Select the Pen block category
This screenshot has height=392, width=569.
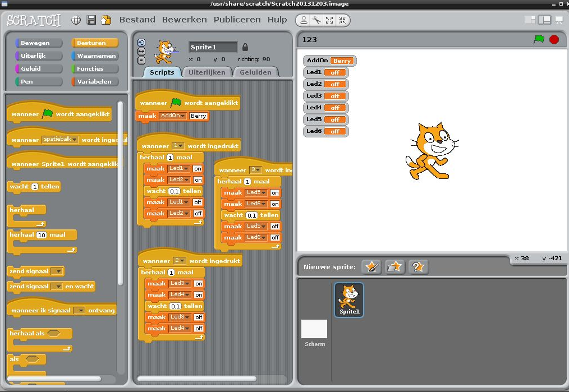[x=39, y=81]
